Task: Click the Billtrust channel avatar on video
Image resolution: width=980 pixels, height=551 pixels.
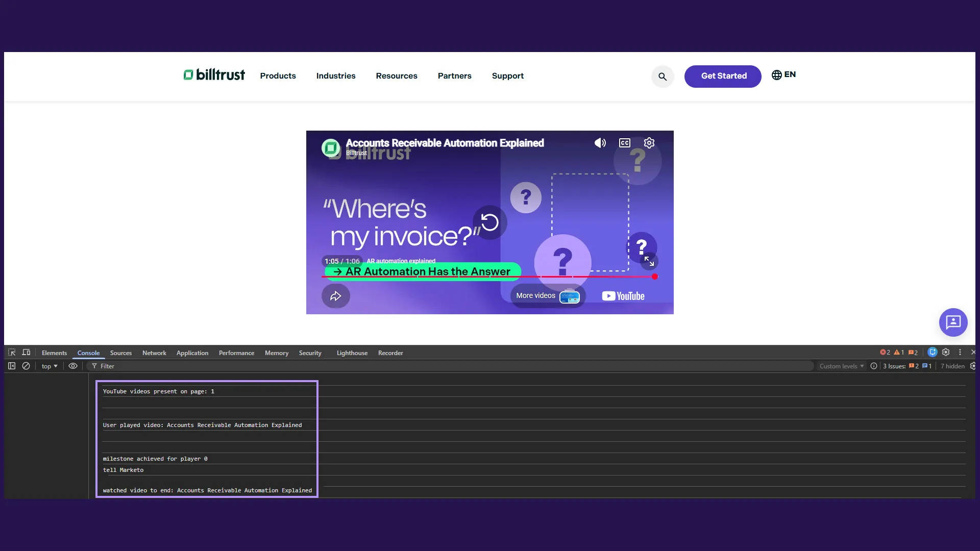Action: tap(331, 148)
